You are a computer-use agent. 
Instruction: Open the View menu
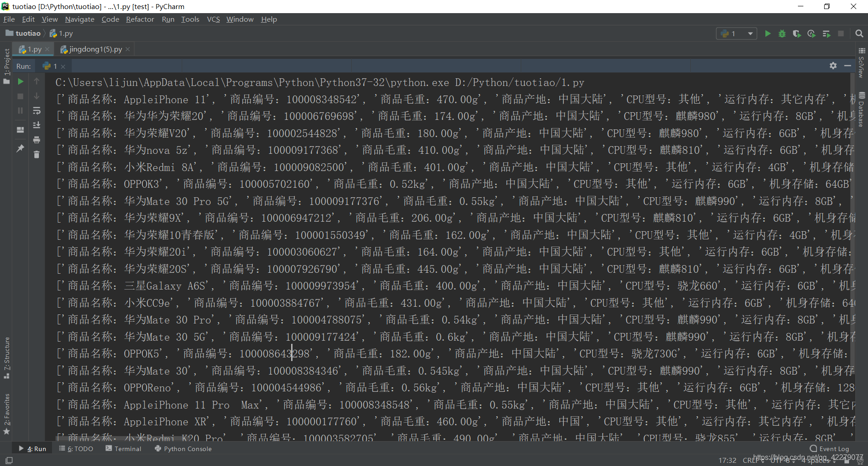click(x=50, y=19)
